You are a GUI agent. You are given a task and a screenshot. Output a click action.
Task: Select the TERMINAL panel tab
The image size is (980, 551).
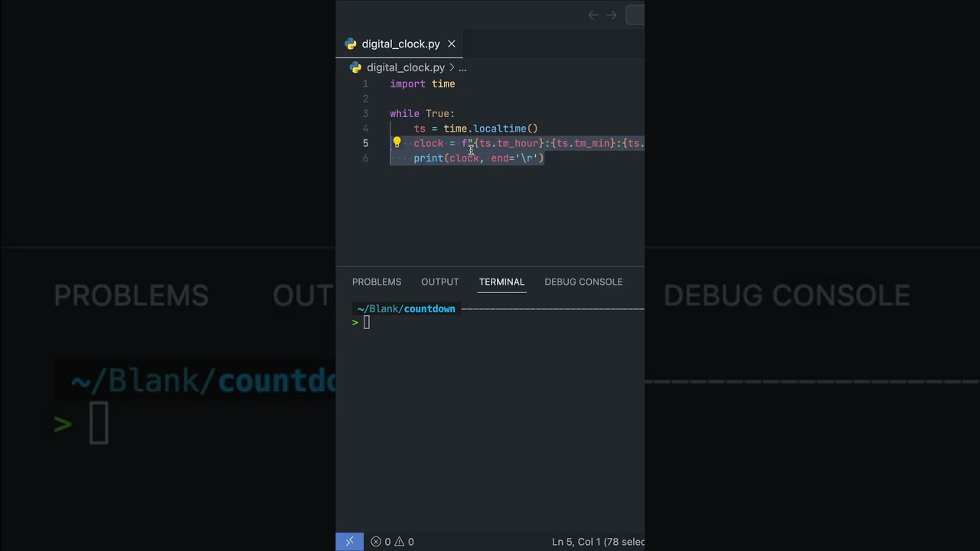tap(501, 282)
